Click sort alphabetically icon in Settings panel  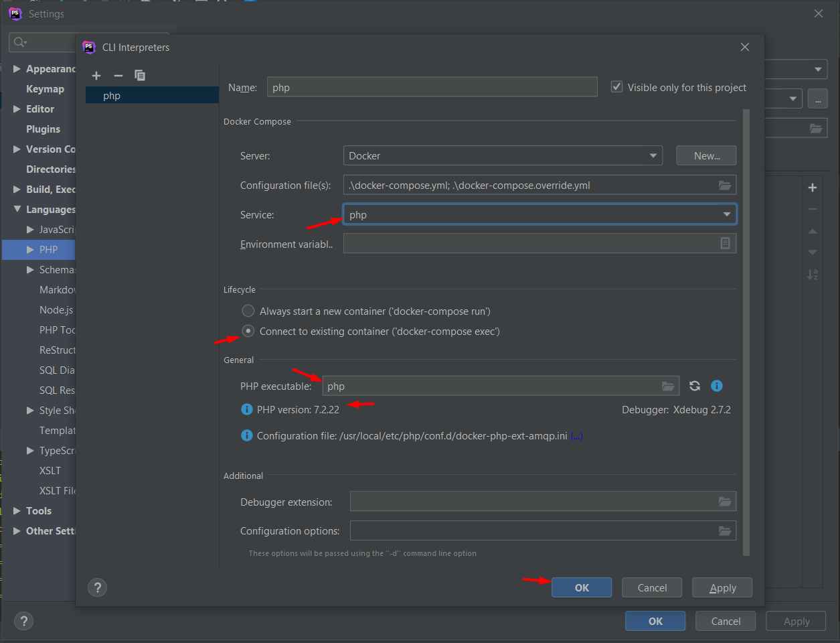(x=813, y=275)
